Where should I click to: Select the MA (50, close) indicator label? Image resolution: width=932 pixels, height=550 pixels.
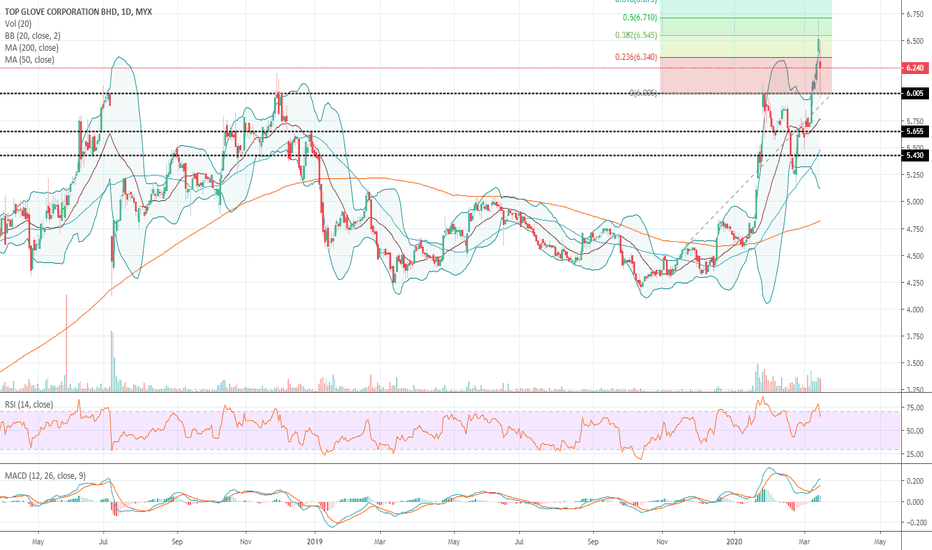point(29,59)
